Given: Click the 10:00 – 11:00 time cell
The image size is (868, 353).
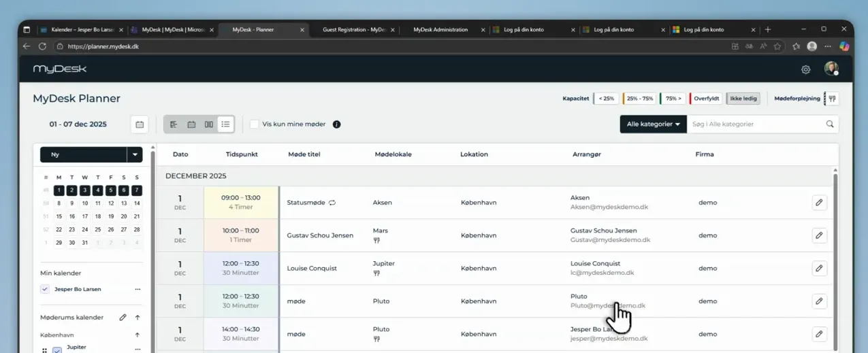Looking at the screenshot, I should (241, 235).
